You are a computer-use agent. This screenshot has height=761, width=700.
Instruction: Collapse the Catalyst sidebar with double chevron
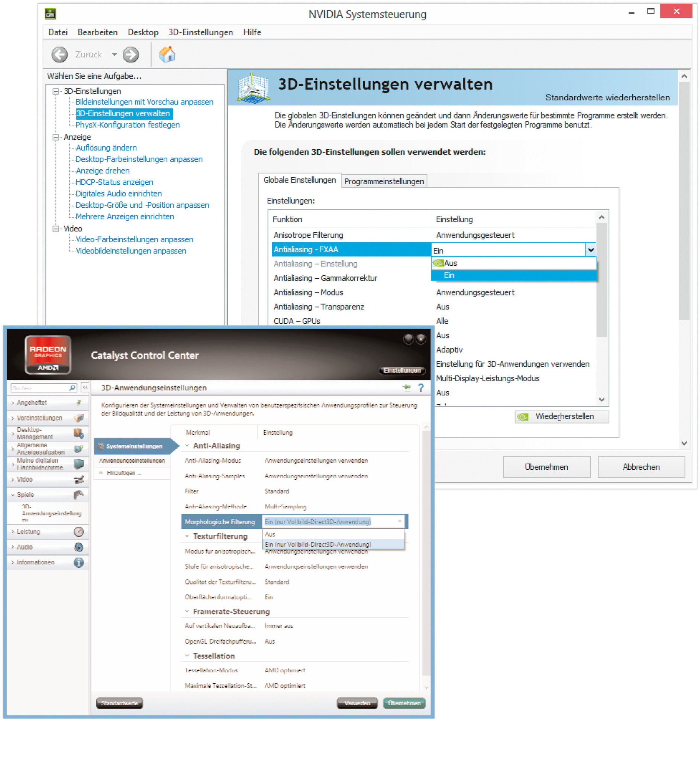tap(85, 388)
